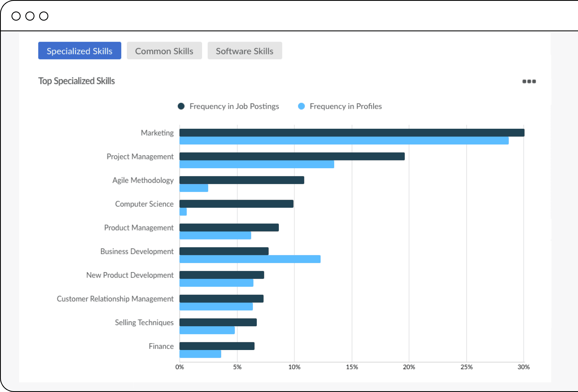Image resolution: width=578 pixels, height=392 pixels.
Task: Click the Marketing profiles bar
Action: point(344,141)
